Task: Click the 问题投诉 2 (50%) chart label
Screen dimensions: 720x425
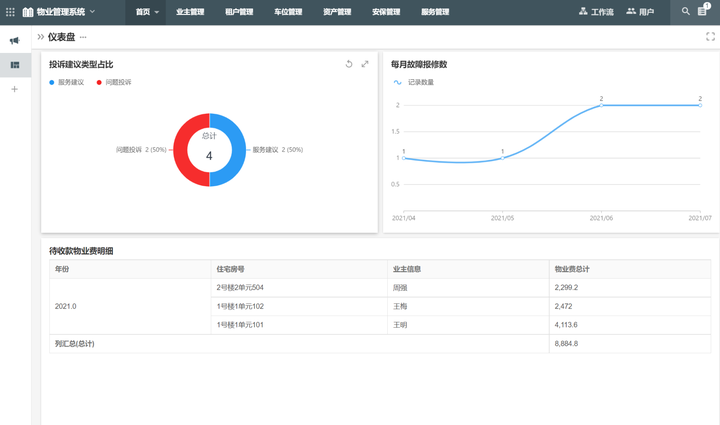Action: pos(141,150)
